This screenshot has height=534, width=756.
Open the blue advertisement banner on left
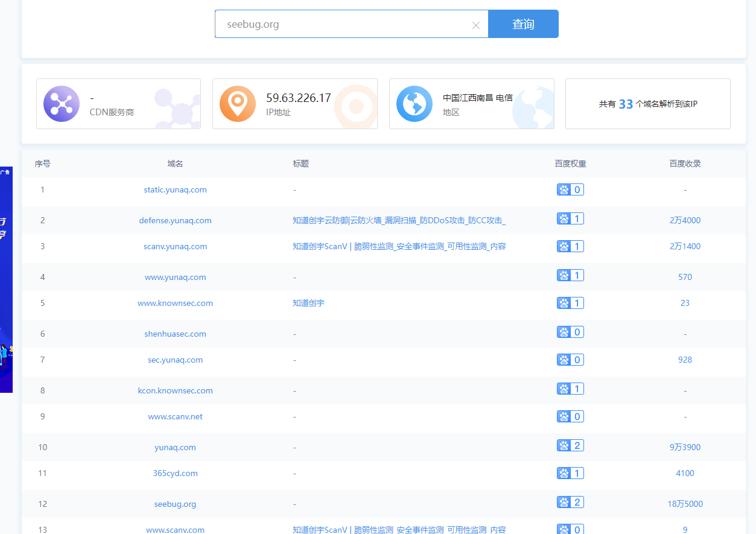pos(6,279)
